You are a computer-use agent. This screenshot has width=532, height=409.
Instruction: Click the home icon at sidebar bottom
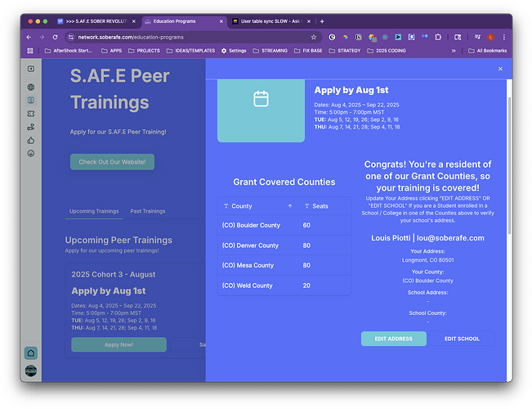(x=30, y=353)
